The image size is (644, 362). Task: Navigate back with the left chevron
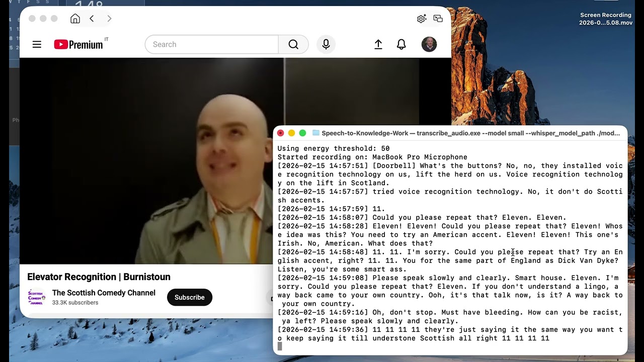(92, 19)
